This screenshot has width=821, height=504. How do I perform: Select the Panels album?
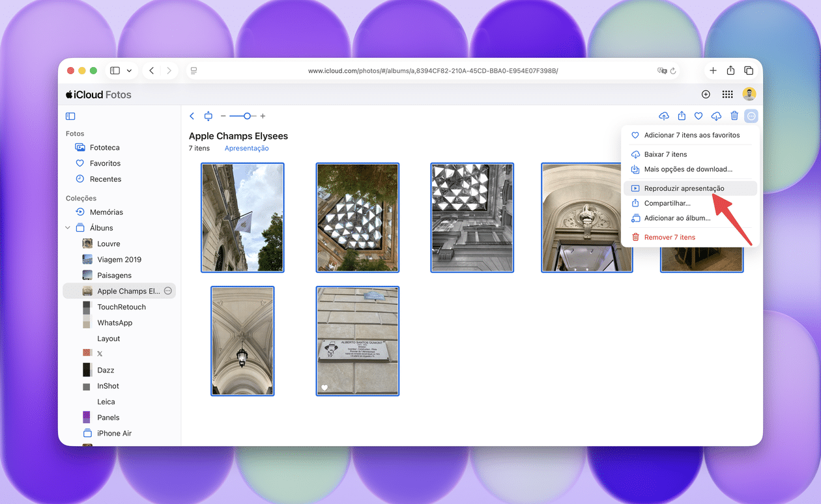pos(120,417)
